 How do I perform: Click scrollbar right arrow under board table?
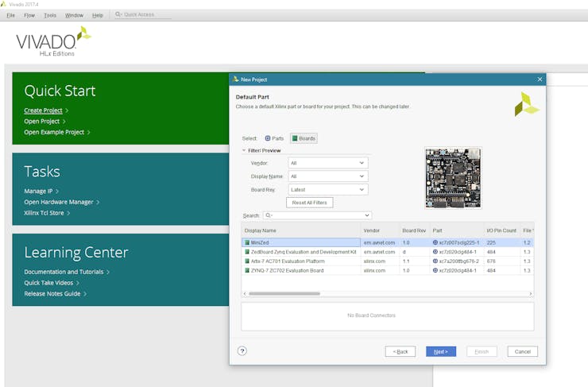click(531, 293)
